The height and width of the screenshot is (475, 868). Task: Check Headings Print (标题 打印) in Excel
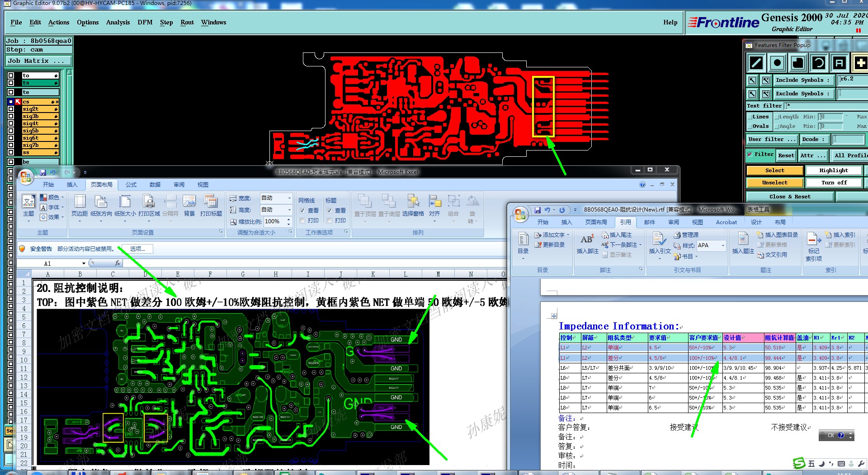(x=330, y=221)
